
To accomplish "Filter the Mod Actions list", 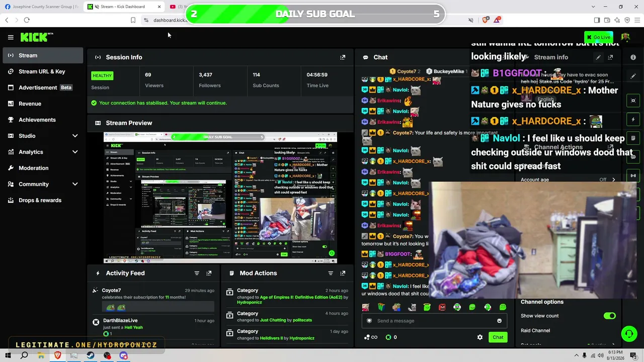I will pos(331,273).
